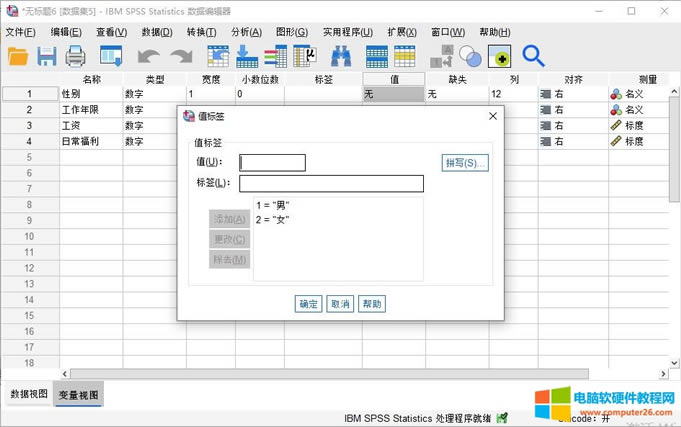Screen dimensions: 681x427
Task: Click processor ready status icon
Action: click(x=502, y=418)
